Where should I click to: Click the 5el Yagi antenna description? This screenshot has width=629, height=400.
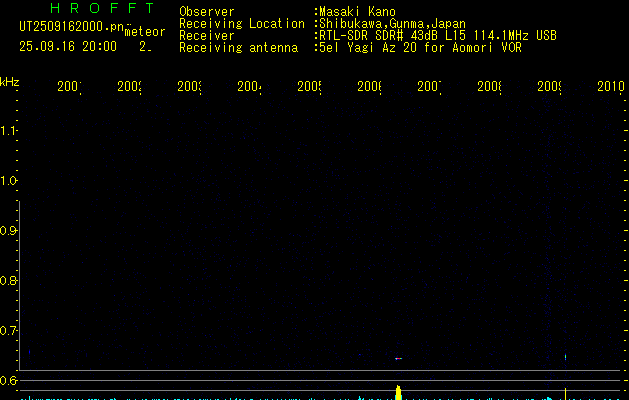pos(420,48)
